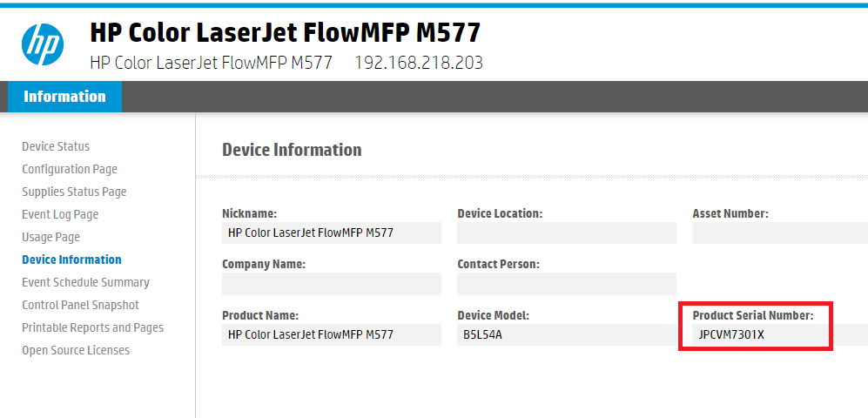Open the Configuration Page link
The height and width of the screenshot is (418, 868).
(x=70, y=169)
